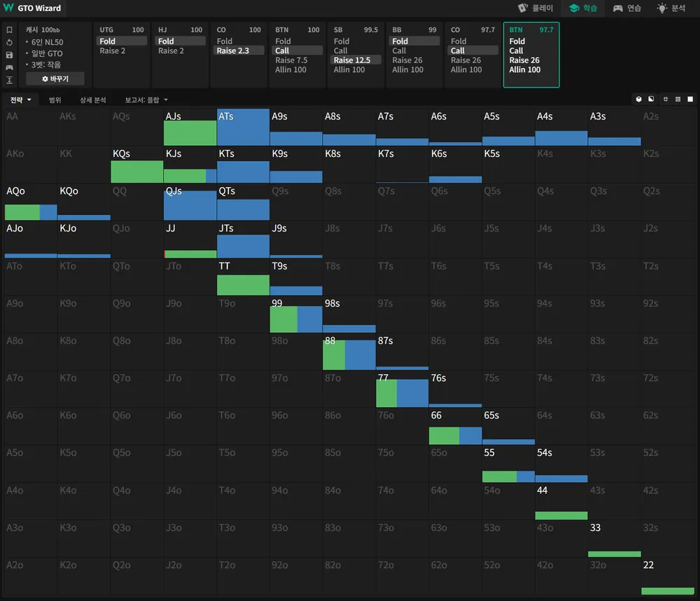Screen dimensions: 700x601
Task: Click the KQo hand cell
Action: tap(84, 202)
